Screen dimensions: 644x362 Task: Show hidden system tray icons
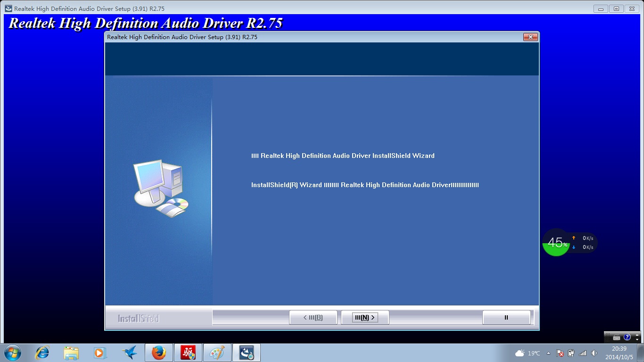coord(548,353)
